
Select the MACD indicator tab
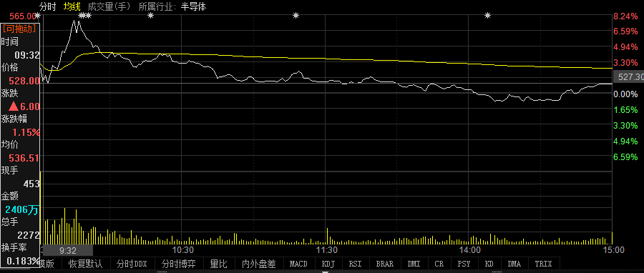pos(298,264)
